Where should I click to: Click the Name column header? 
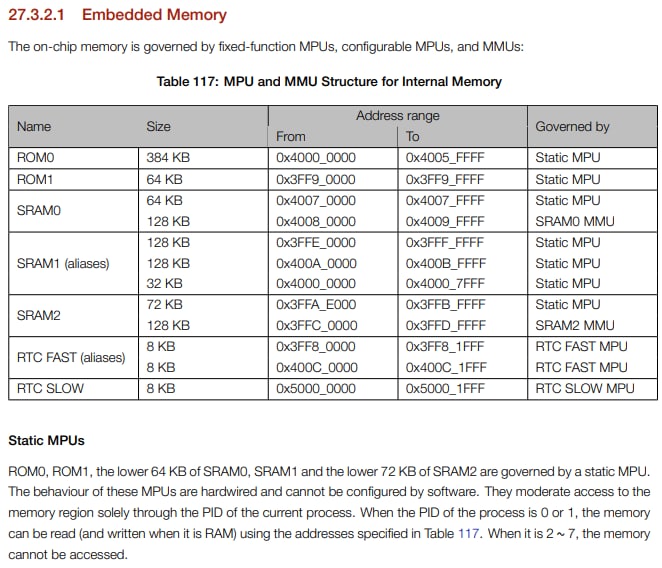coord(34,127)
